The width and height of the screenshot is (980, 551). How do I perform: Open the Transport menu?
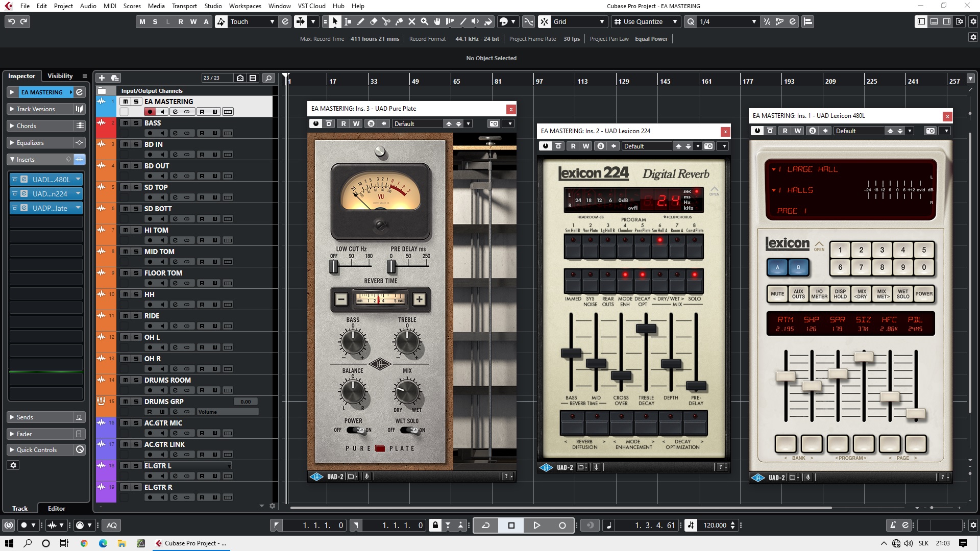184,6
